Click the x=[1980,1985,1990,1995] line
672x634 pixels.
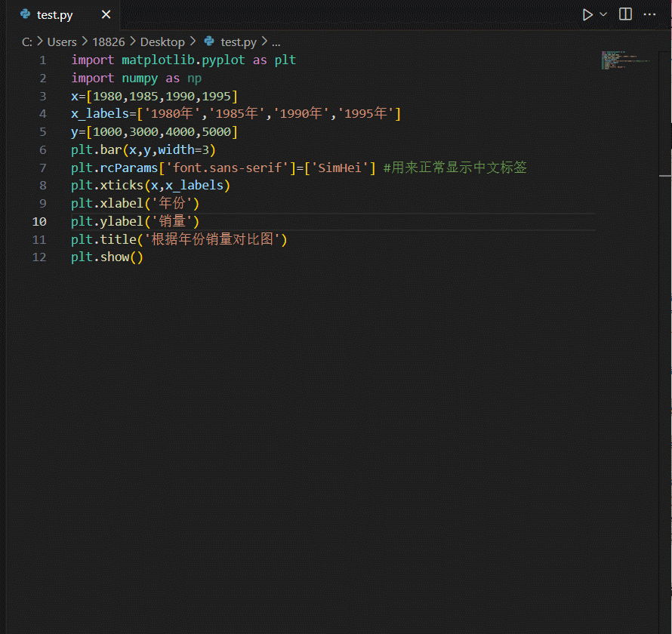pos(154,97)
